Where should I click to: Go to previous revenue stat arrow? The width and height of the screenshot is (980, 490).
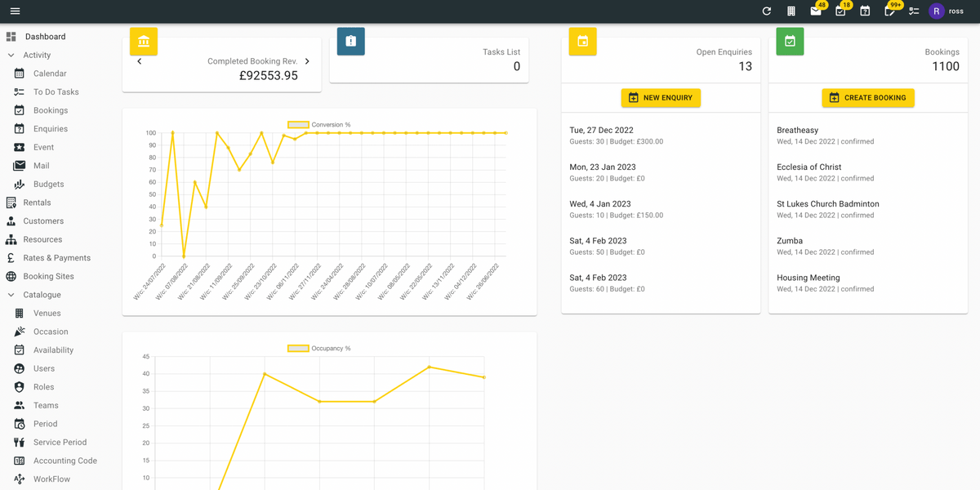[140, 61]
